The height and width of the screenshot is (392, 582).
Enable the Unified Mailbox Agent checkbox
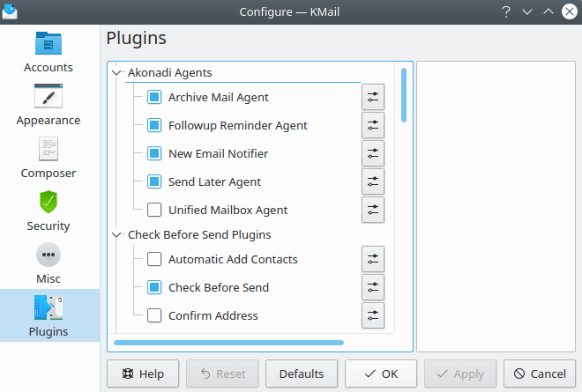coord(154,210)
